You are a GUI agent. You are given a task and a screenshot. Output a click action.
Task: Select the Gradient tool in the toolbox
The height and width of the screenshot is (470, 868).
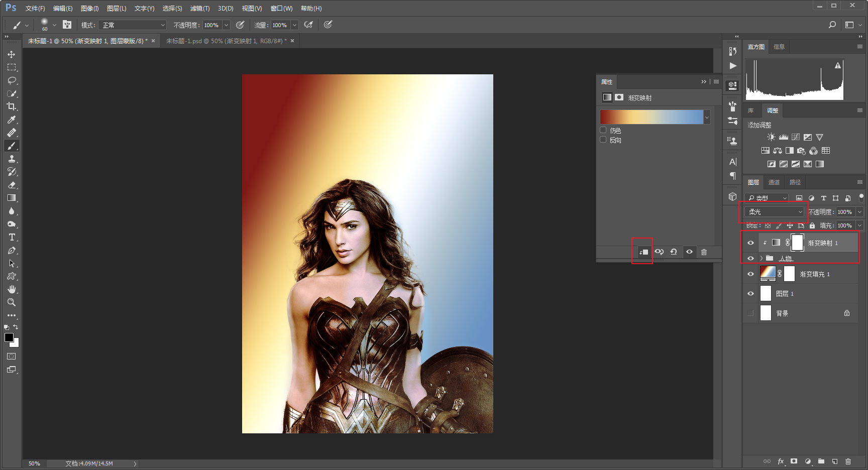point(12,198)
